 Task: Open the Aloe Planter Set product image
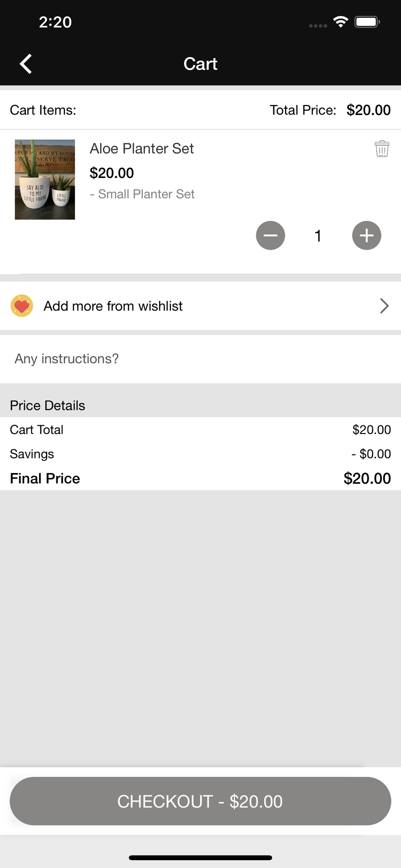click(x=45, y=179)
